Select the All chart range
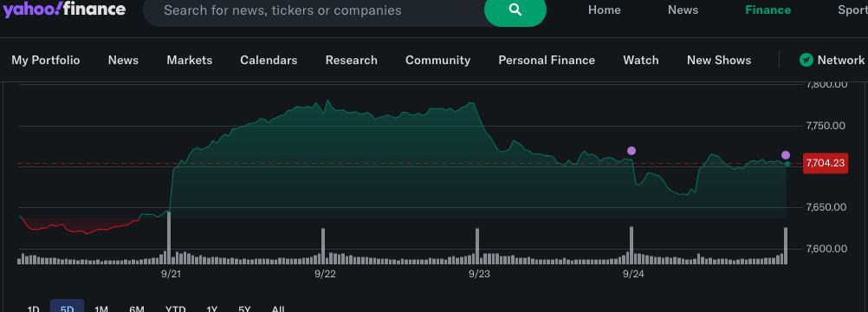 click(x=278, y=309)
